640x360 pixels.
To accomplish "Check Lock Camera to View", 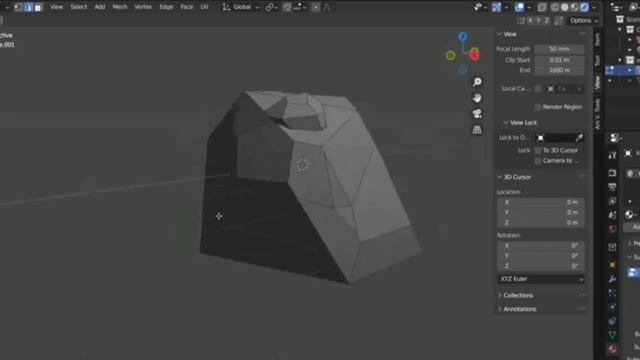I will point(538,161).
